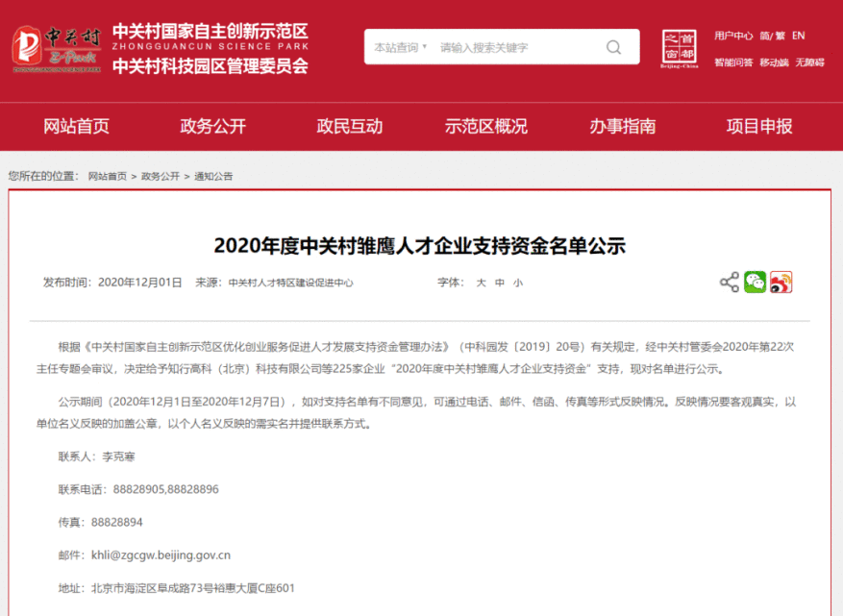Image resolution: width=843 pixels, height=616 pixels.
Task: Click the share icon
Action: click(729, 283)
